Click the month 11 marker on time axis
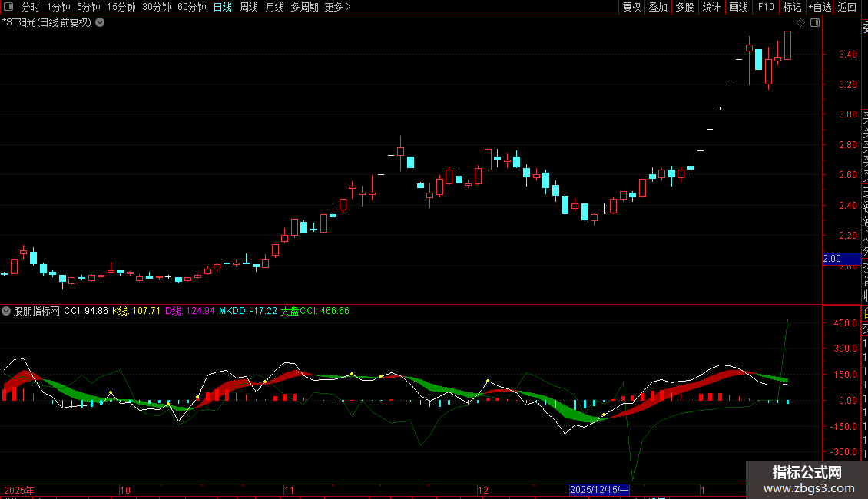The image size is (868, 499). [289, 490]
